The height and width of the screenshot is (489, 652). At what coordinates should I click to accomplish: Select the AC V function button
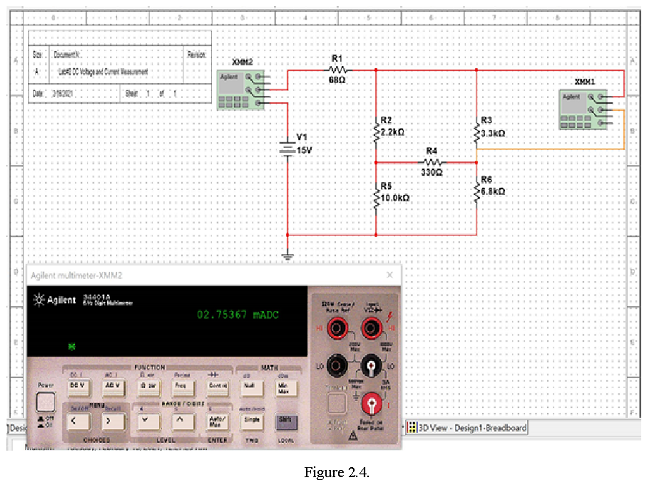point(112,388)
